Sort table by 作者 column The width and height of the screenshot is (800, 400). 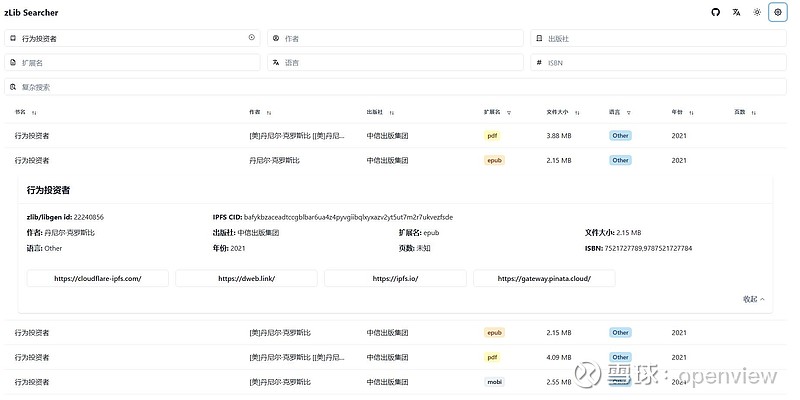pos(269,112)
